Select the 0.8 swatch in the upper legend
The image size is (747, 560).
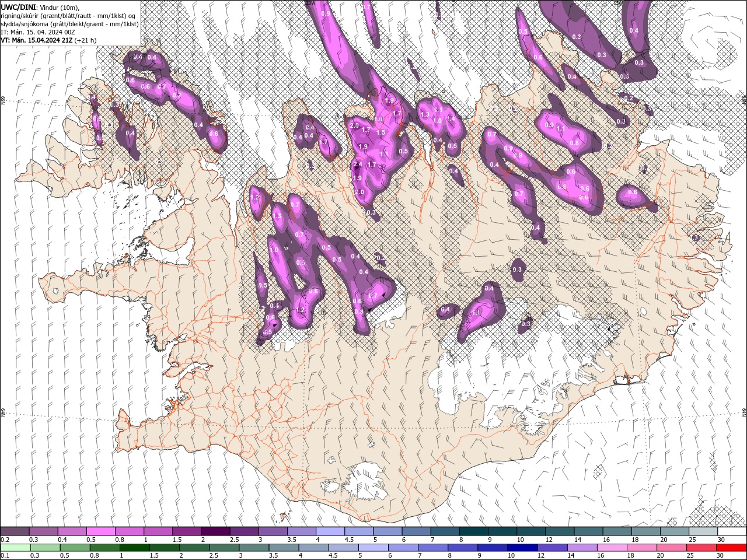click(x=129, y=531)
